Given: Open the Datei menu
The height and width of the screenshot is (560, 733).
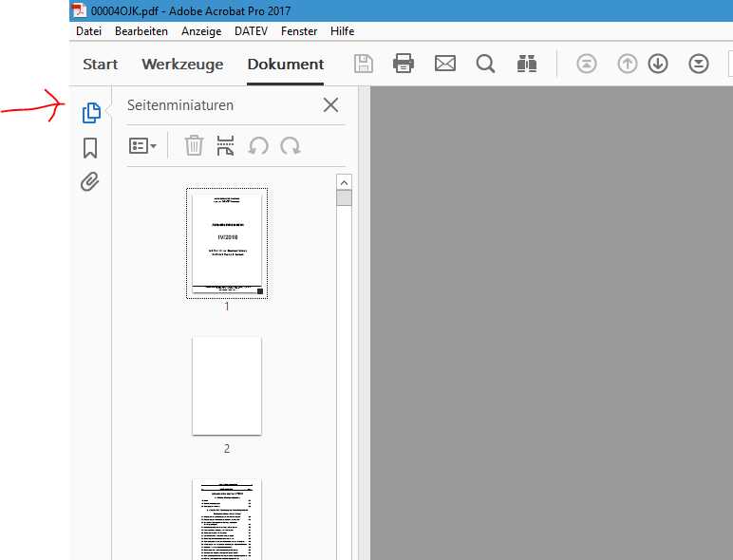Looking at the screenshot, I should point(89,31).
